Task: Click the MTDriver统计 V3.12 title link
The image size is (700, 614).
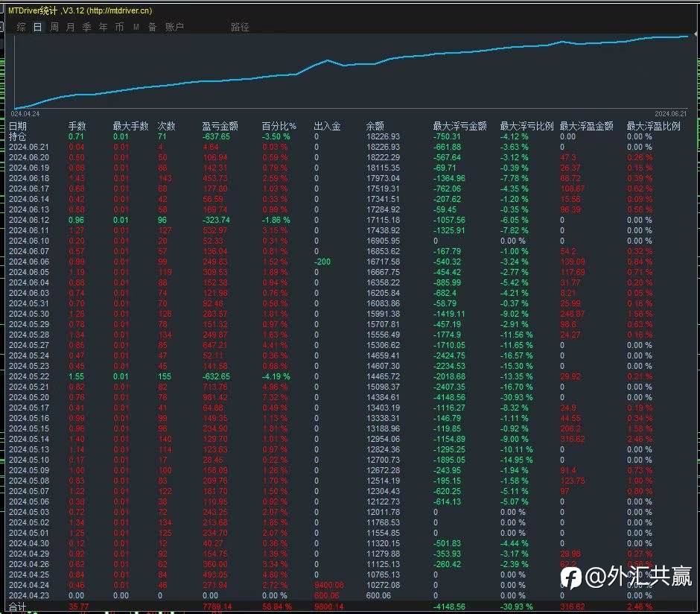Action: 80,10
